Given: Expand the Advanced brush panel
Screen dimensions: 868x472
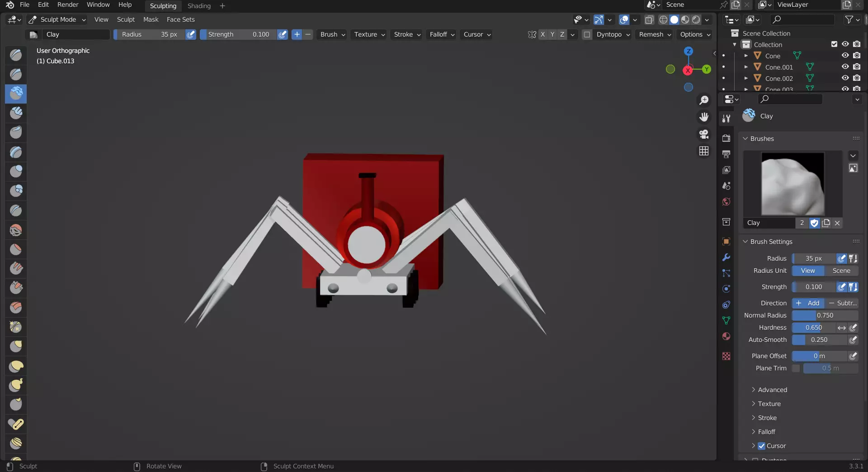Looking at the screenshot, I should (772, 390).
